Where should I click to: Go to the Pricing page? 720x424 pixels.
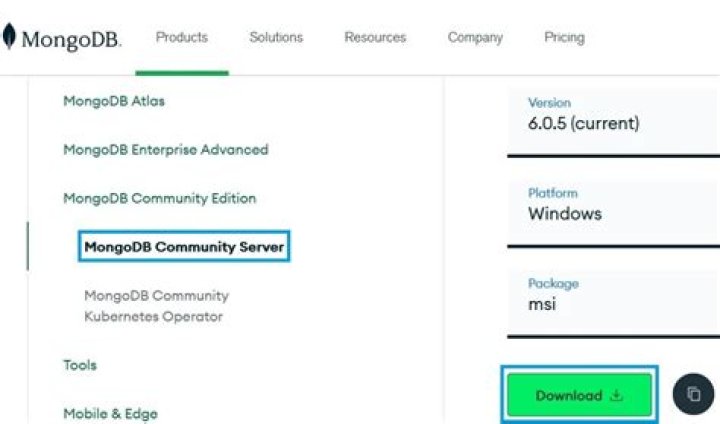564,38
